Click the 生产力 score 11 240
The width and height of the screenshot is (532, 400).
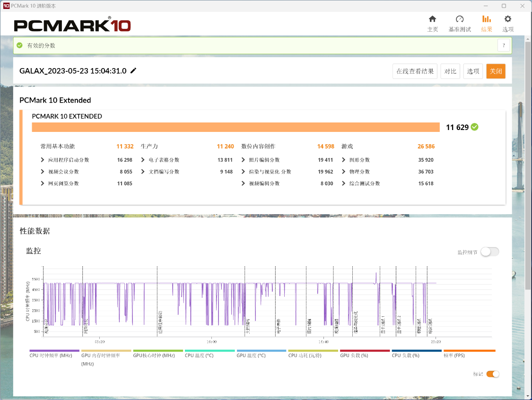(225, 147)
